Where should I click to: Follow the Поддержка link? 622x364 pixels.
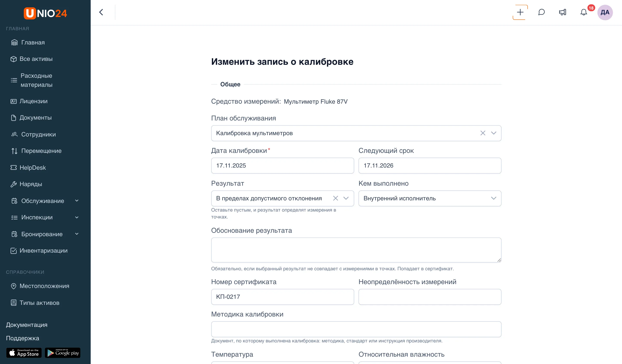(22, 338)
